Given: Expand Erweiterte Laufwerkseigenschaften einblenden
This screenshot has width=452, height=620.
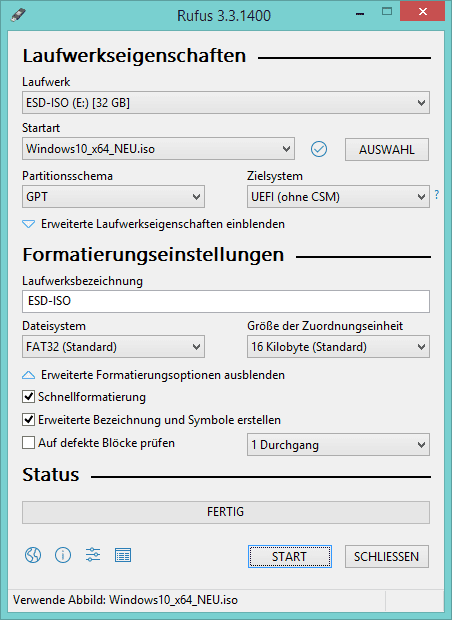Looking at the screenshot, I should pyautogui.click(x=153, y=224).
